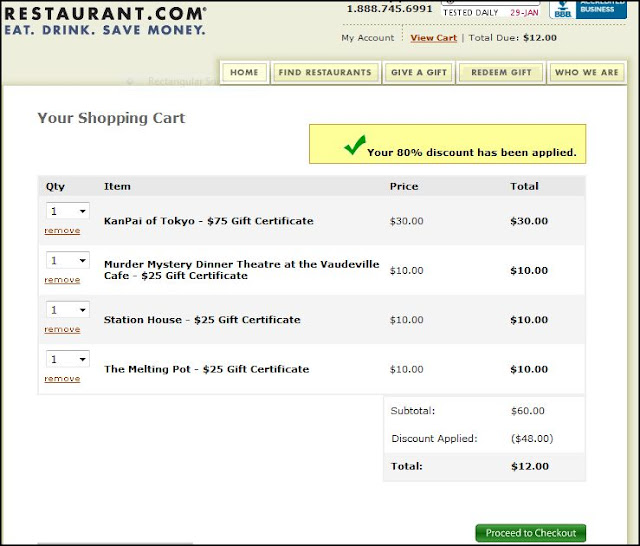Click the ($48.00) discount applied value
The image size is (640, 546).
click(532, 439)
